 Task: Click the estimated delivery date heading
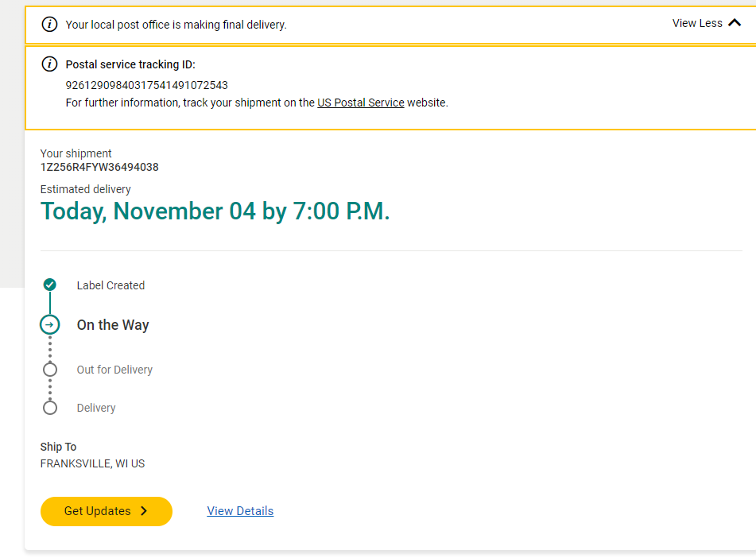point(215,211)
